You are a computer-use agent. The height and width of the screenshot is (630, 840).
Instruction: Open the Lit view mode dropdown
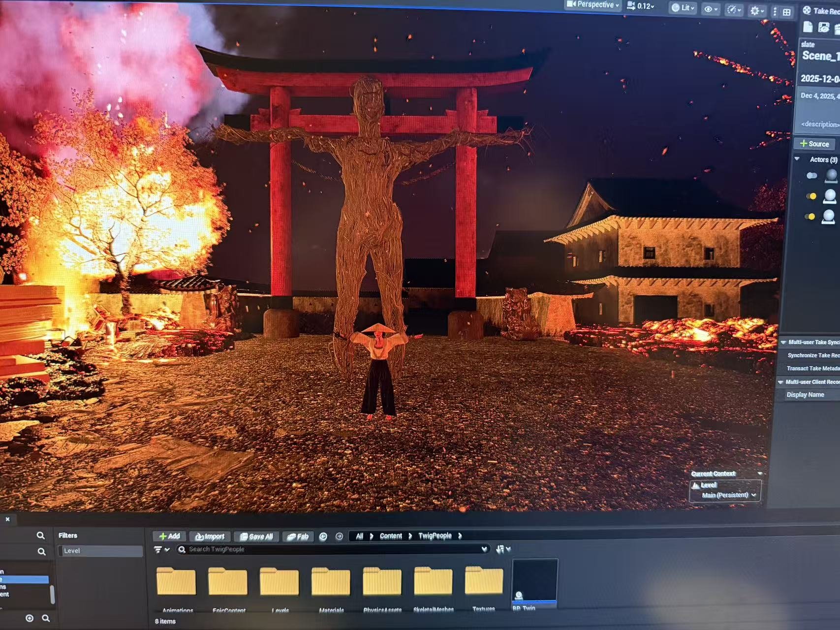pyautogui.click(x=683, y=7)
